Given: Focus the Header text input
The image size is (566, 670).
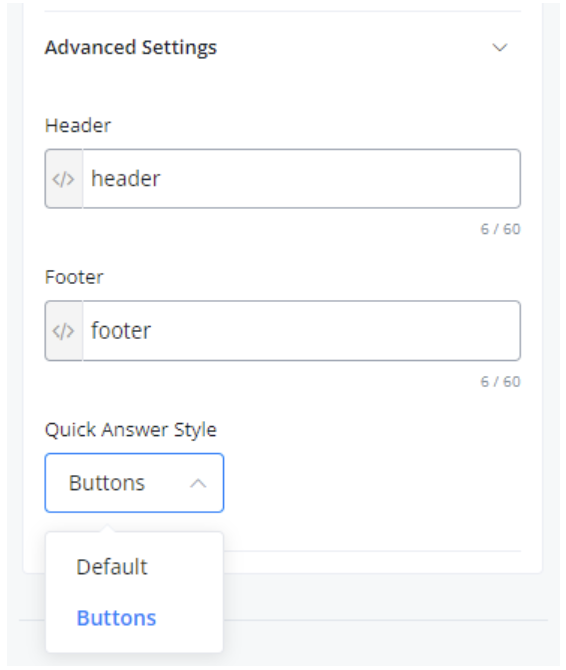Looking at the screenshot, I should [x=301, y=179].
